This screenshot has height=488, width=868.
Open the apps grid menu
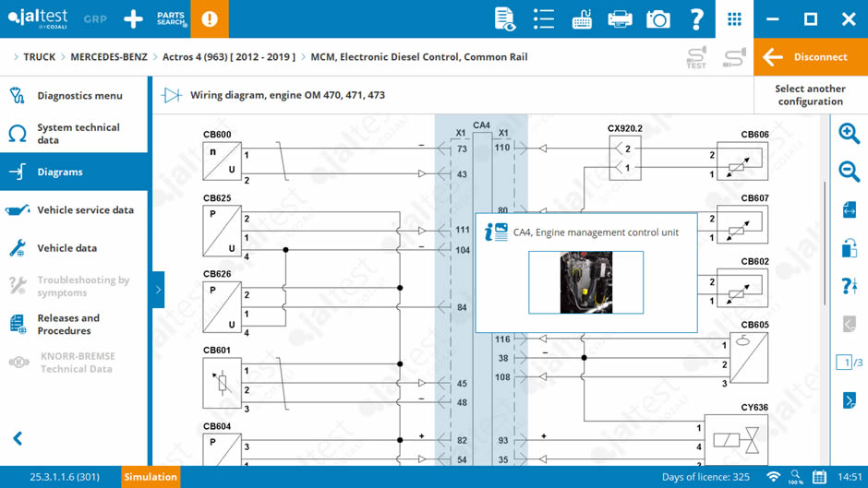click(734, 18)
